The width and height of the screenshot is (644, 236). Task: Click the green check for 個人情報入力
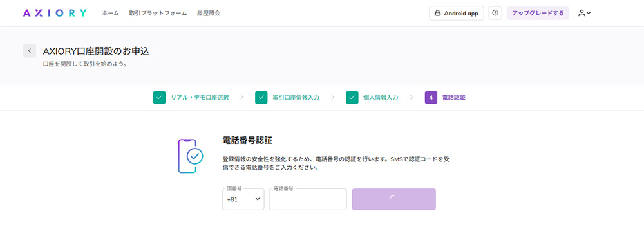[352, 98]
